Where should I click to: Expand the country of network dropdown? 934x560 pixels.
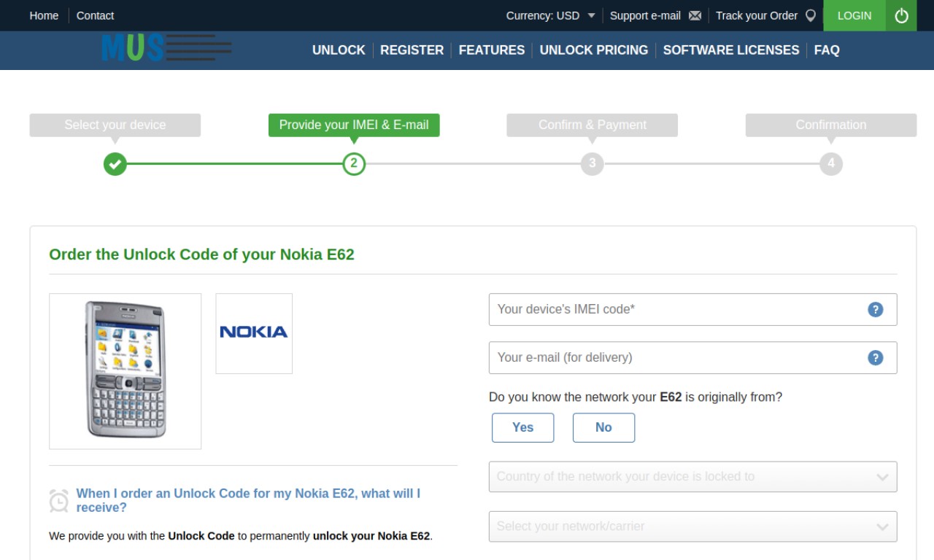[x=692, y=477]
